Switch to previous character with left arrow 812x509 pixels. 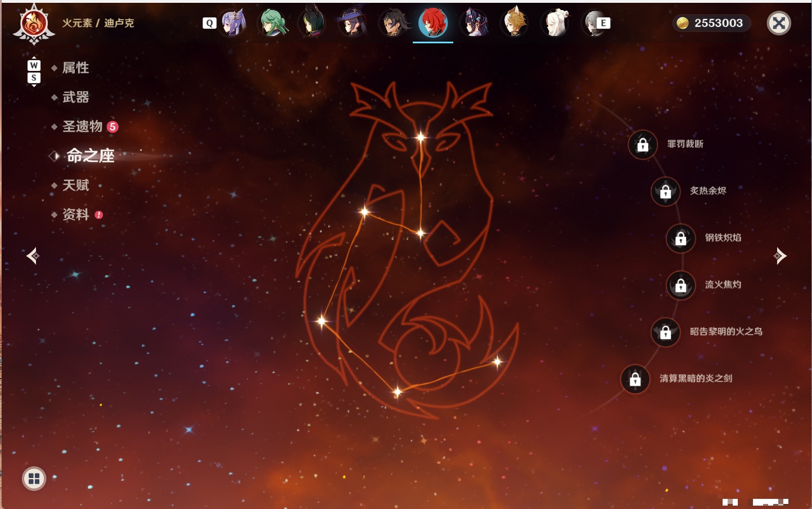(x=33, y=256)
